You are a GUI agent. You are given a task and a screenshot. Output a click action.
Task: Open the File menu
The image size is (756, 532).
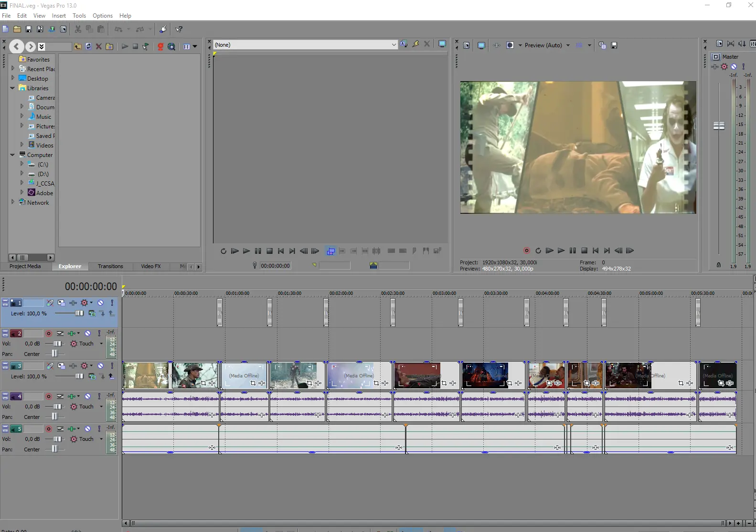pyautogui.click(x=6, y=15)
